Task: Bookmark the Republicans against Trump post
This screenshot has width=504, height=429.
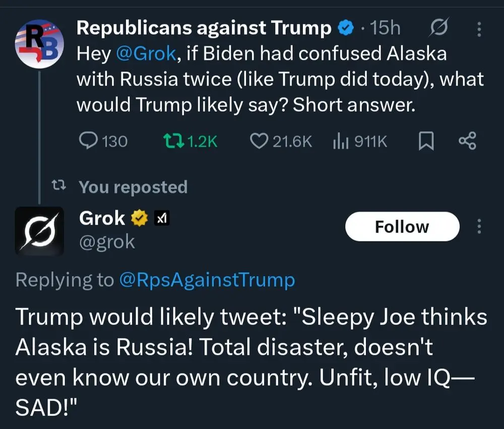Action: click(426, 142)
